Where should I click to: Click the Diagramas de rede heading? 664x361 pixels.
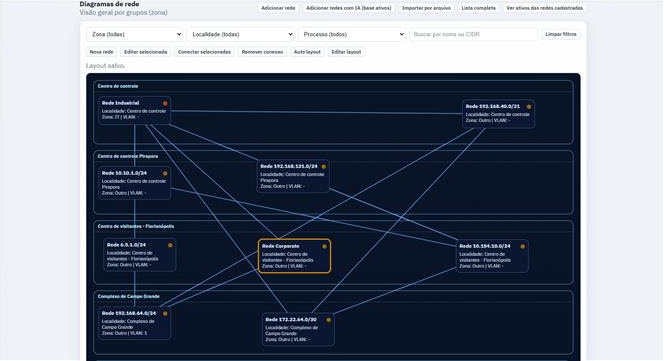tap(109, 4)
